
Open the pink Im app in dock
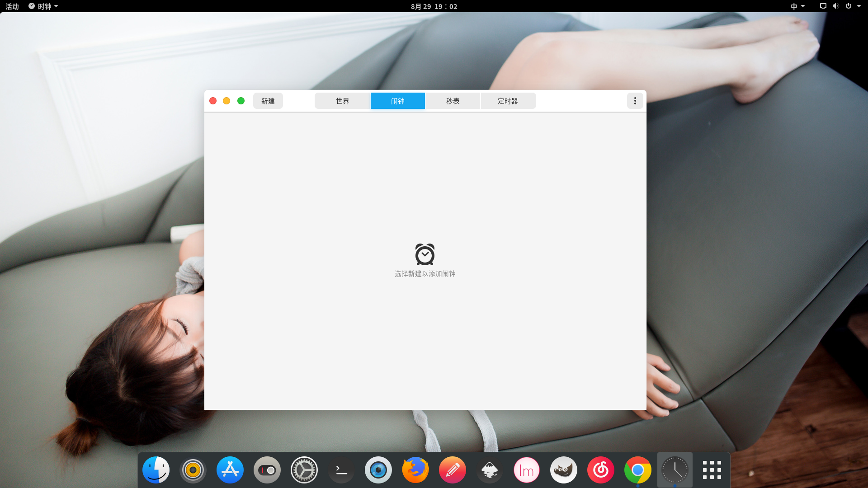pyautogui.click(x=527, y=470)
